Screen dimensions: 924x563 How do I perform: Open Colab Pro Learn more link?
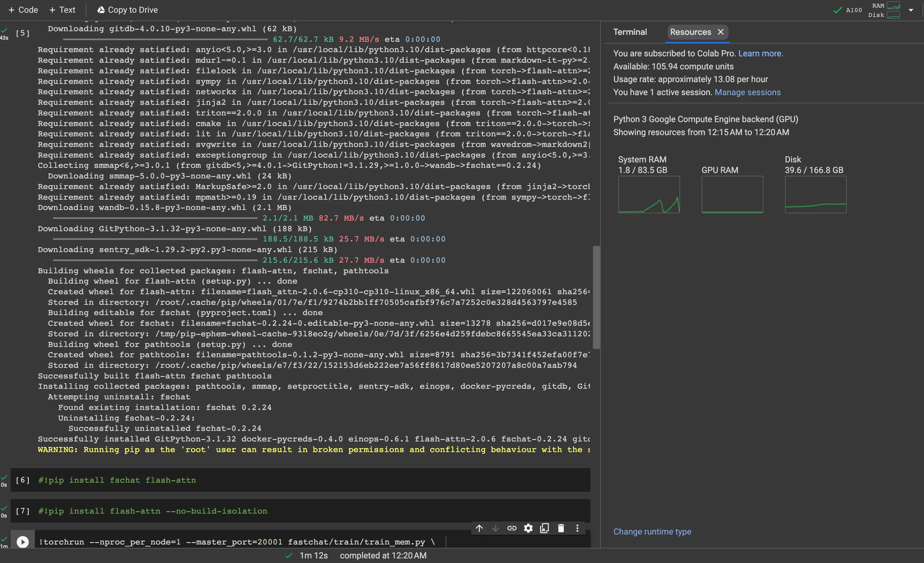[760, 53]
